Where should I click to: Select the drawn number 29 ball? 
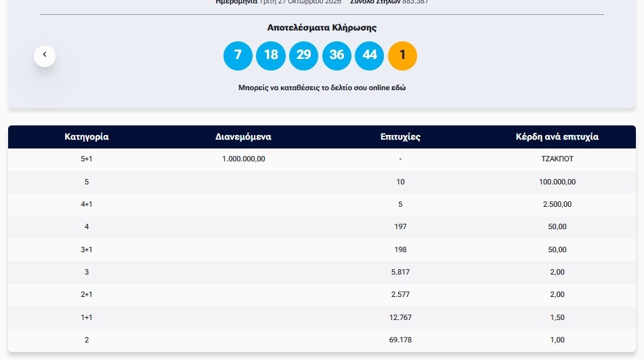303,56
